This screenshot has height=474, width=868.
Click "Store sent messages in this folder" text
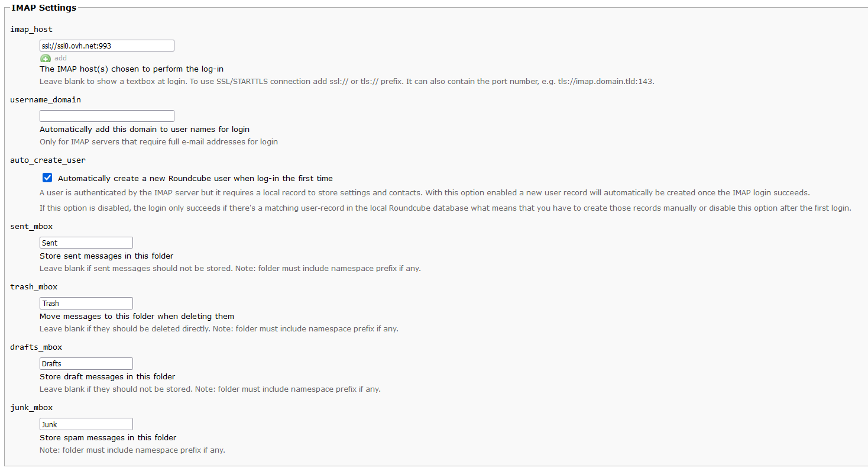[106, 256]
